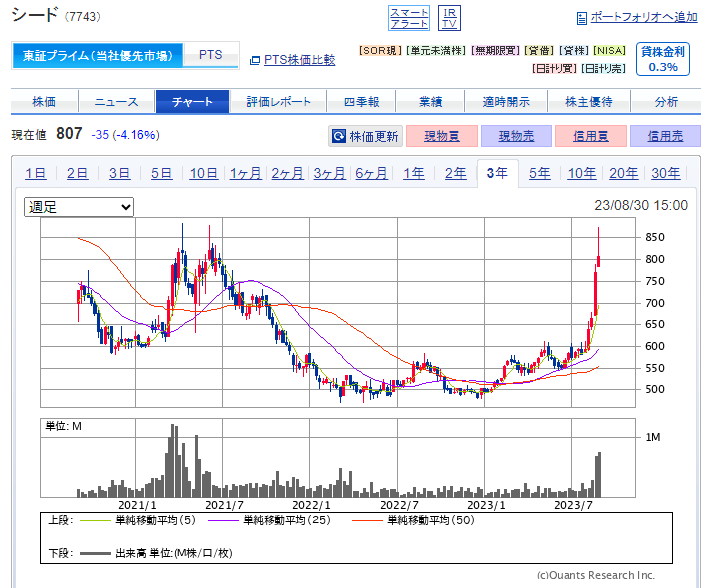Image resolution: width=703 pixels, height=588 pixels.
Task: Click the 850 price axis label
Action: click(655, 237)
